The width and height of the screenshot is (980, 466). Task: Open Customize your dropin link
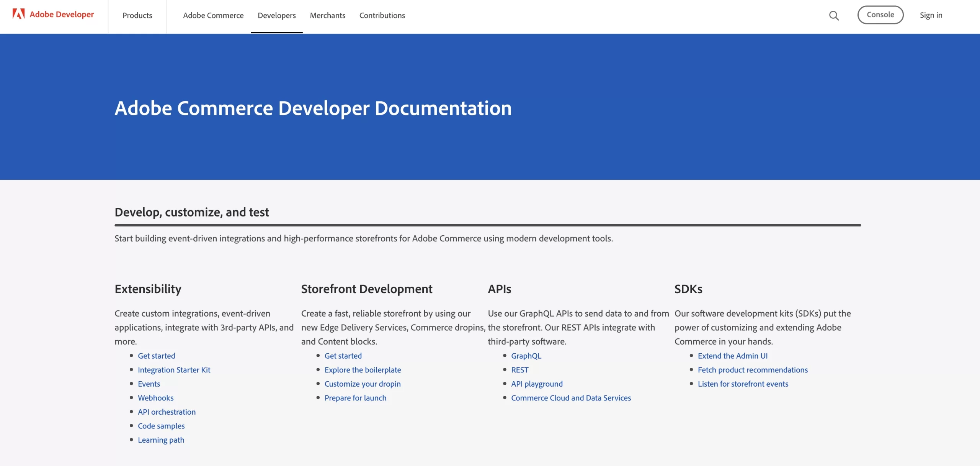click(363, 384)
